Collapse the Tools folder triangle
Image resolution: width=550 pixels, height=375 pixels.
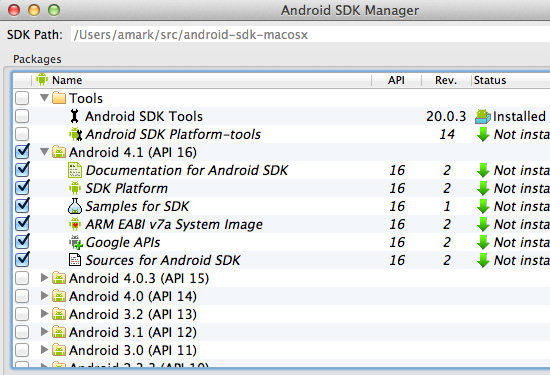pos(44,98)
